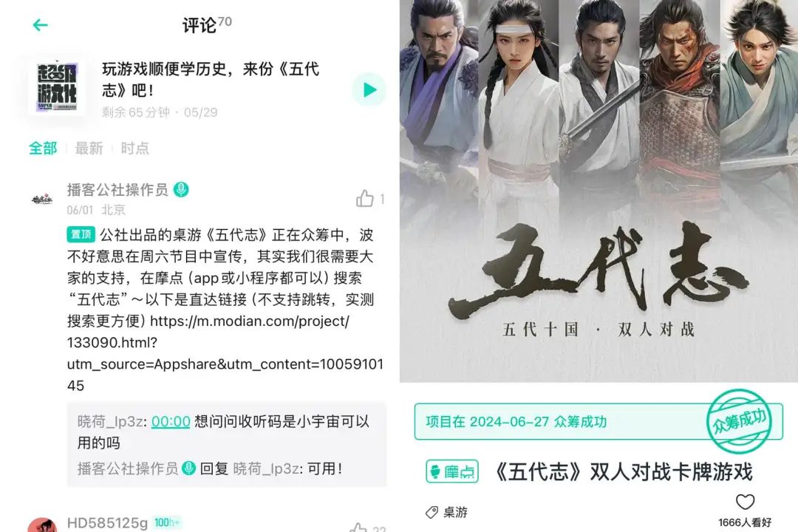Open 播客公社操作员 avatar profile
The width and height of the screenshot is (798, 532).
[42, 199]
